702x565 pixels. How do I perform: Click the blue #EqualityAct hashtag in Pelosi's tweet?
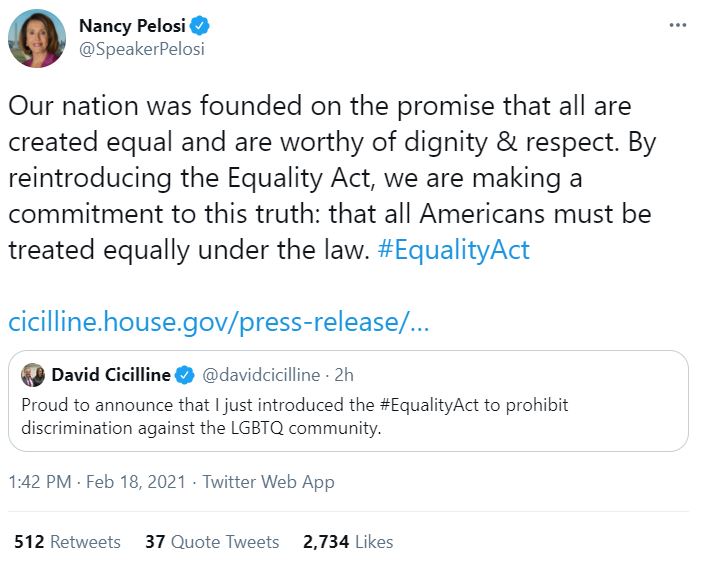pos(454,249)
